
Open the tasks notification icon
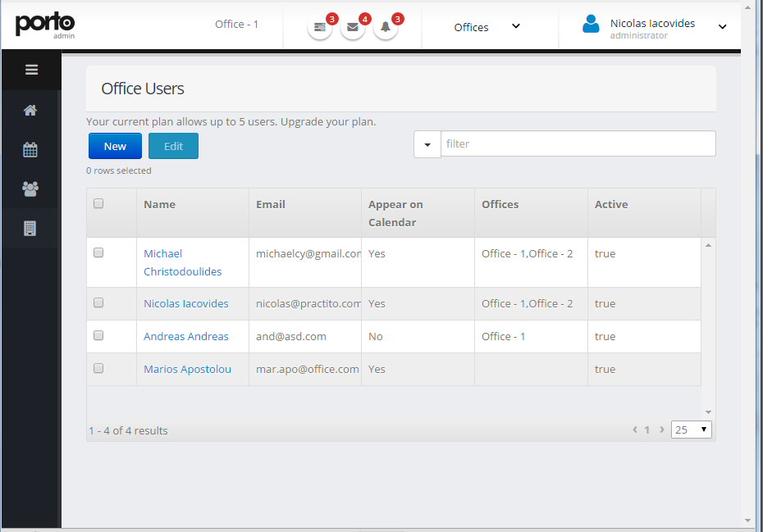pyautogui.click(x=320, y=27)
